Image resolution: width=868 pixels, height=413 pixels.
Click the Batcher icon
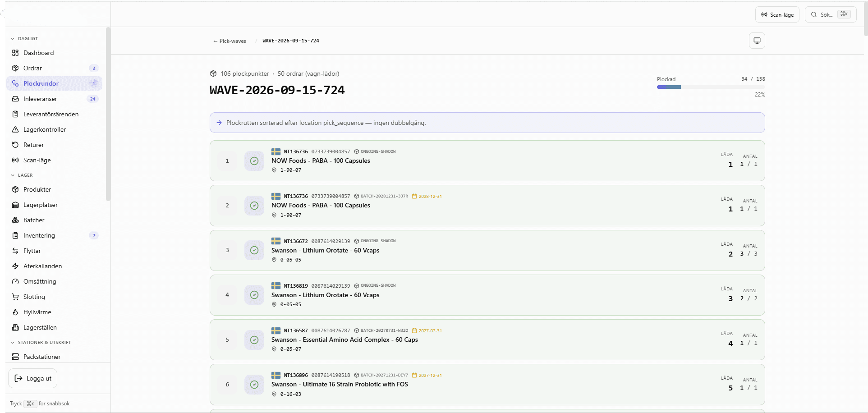(15, 220)
